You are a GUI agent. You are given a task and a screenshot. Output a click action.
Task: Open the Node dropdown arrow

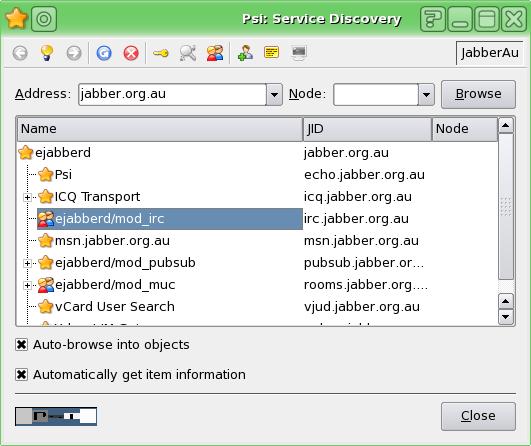(x=426, y=94)
